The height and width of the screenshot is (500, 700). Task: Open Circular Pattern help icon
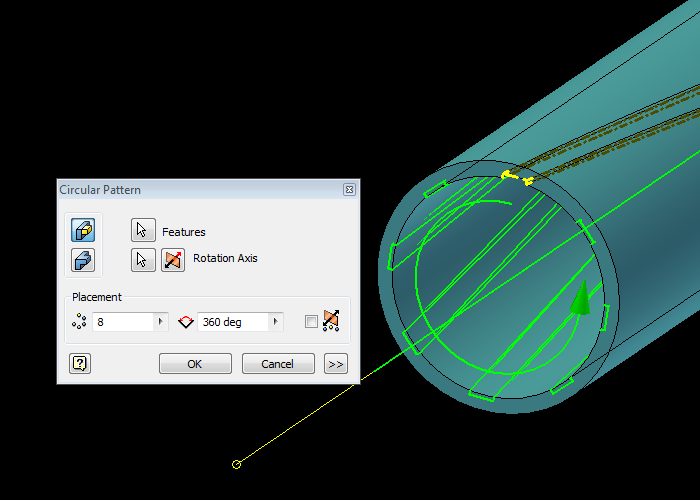(80, 363)
